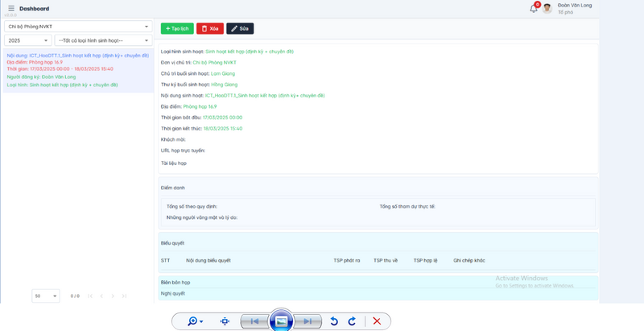
Task: Open the page size dropdown showing 50
Action: 46,296
